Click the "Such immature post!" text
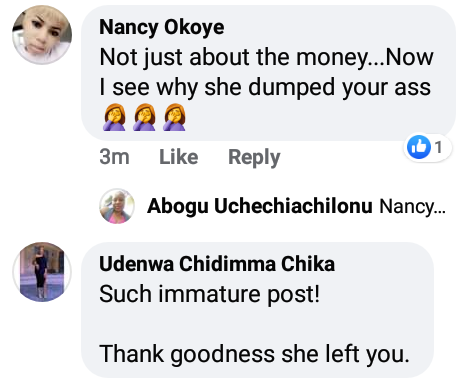 [210, 294]
